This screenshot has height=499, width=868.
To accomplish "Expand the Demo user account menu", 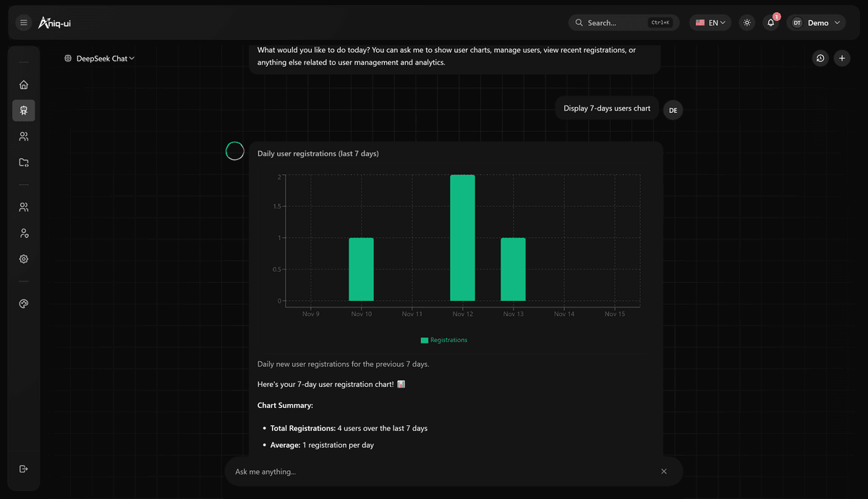I will (x=816, y=23).
